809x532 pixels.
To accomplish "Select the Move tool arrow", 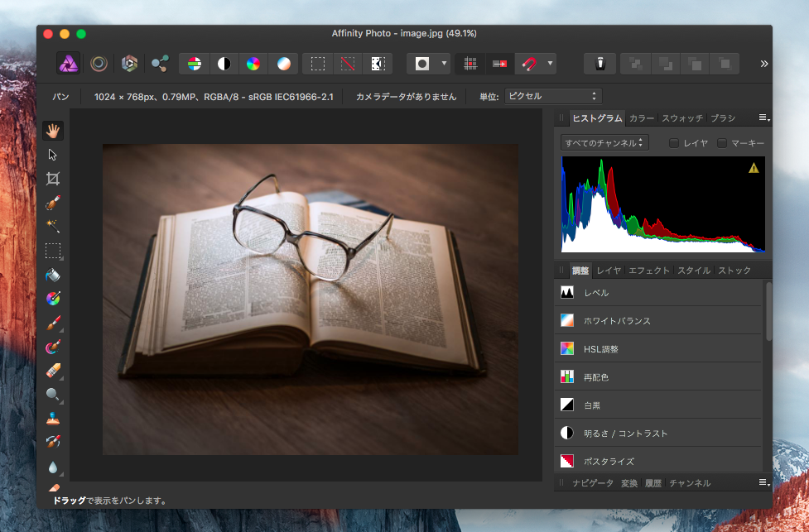I will pos(53,155).
